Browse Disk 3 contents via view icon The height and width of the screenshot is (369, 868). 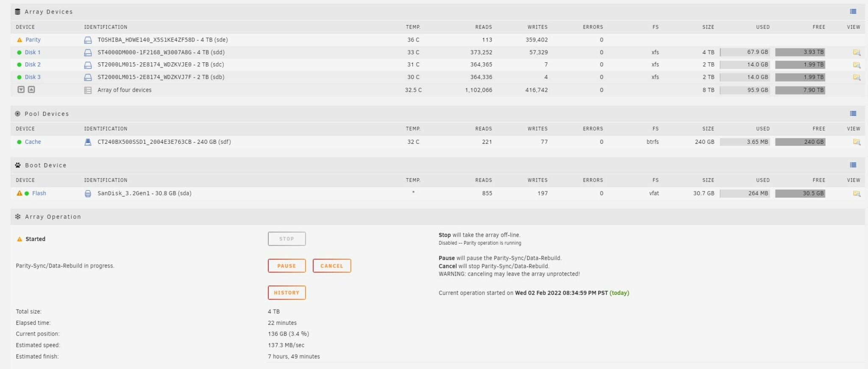857,77
